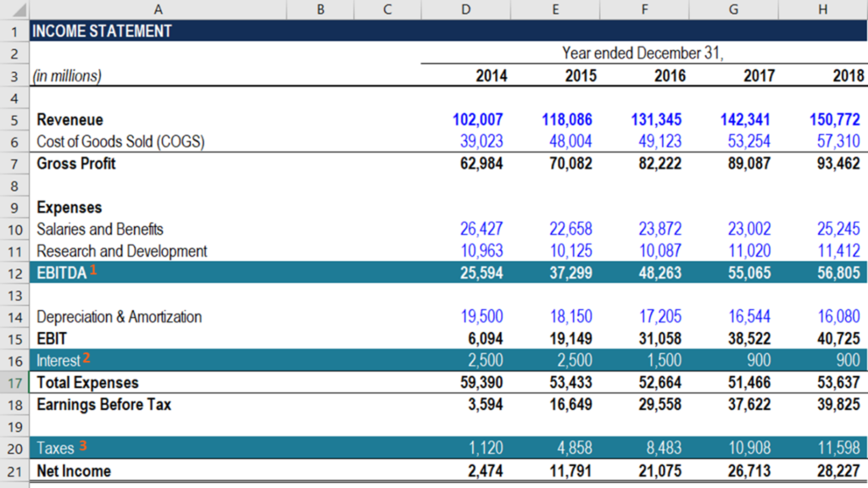
Task: Select the (in millions) label cell
Action: (68, 75)
